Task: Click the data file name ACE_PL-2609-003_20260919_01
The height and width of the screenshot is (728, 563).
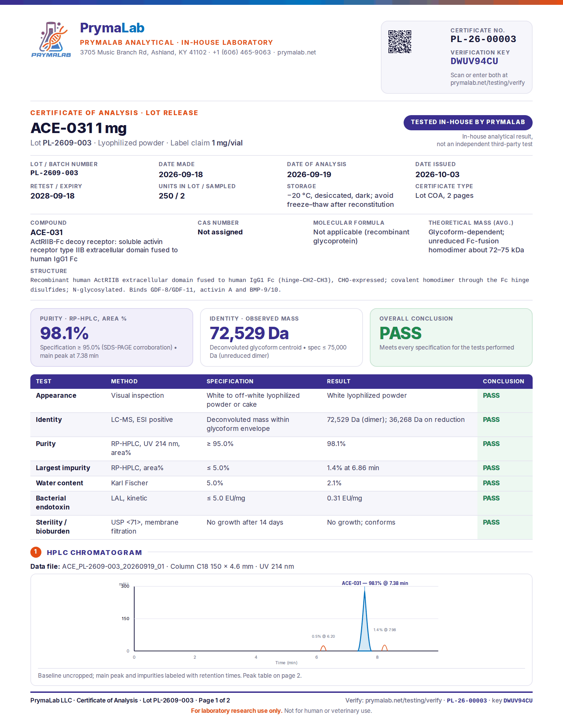Action: point(113,566)
